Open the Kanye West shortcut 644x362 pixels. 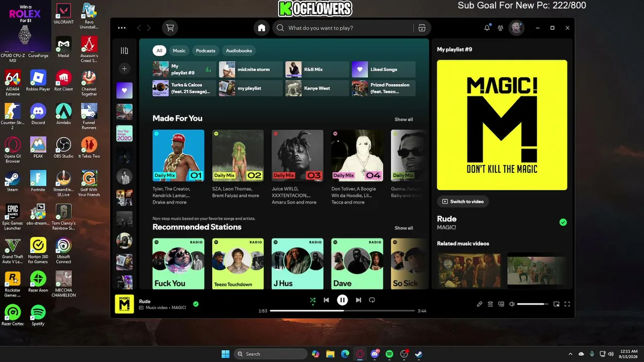click(x=317, y=88)
